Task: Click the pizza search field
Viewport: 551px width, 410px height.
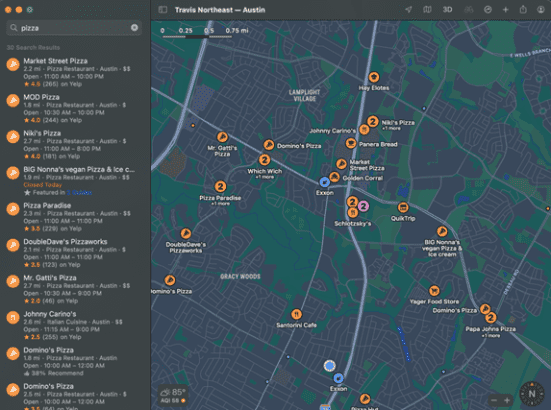Action: coord(74,28)
